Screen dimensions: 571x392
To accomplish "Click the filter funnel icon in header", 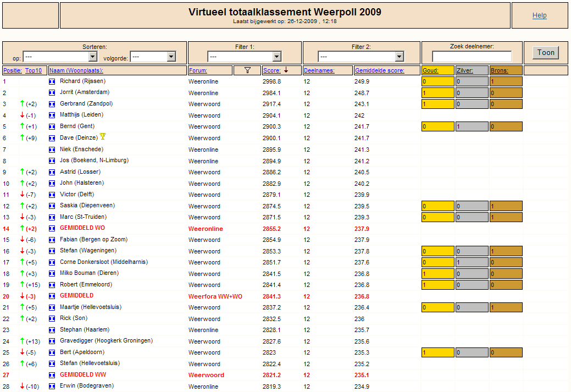I will (247, 70).
